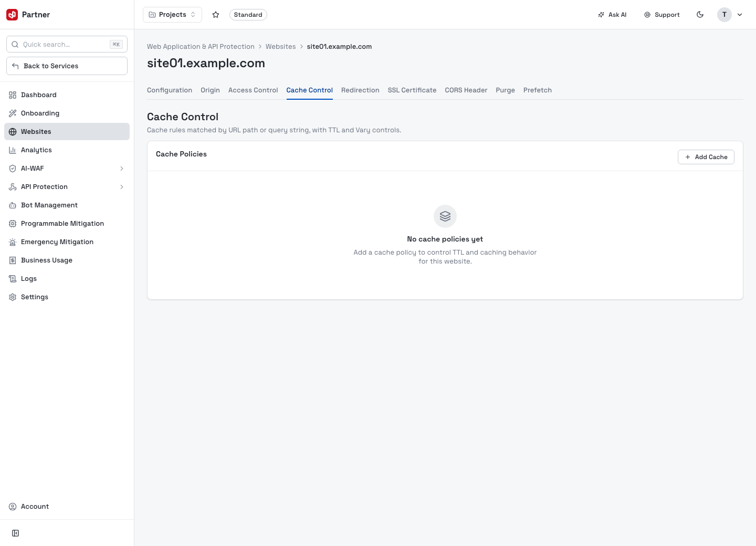Viewport: 756px width, 546px height.
Task: Click the empty-state layers icon
Action: click(x=445, y=216)
